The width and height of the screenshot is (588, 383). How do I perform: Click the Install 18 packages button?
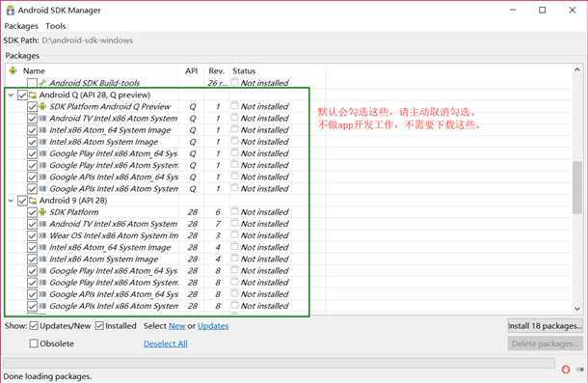pyautogui.click(x=546, y=326)
